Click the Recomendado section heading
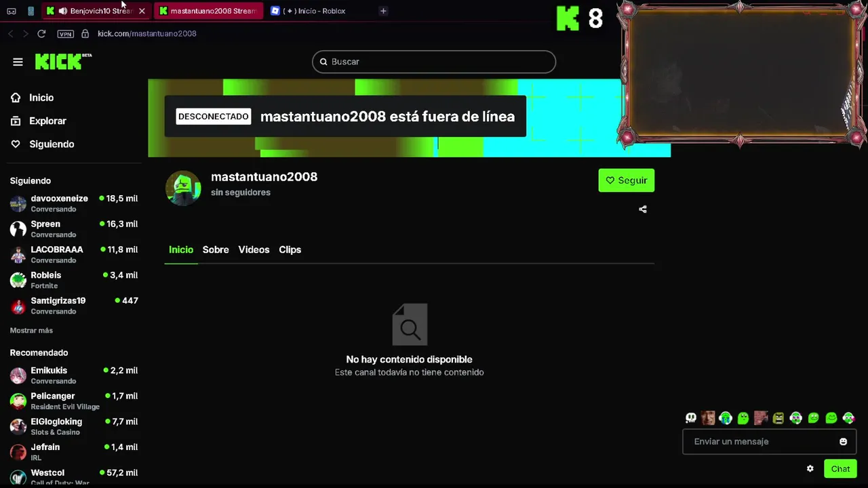This screenshot has height=488, width=868. (x=39, y=352)
